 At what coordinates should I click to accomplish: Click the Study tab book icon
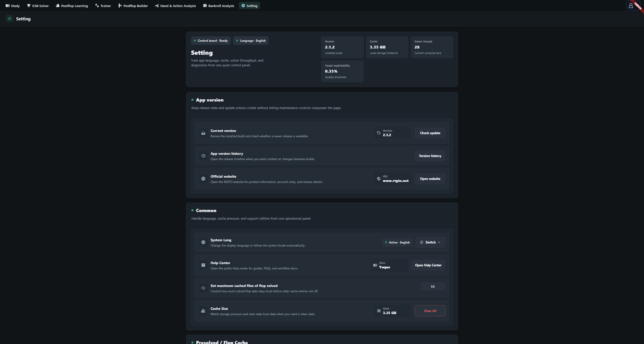click(8, 6)
